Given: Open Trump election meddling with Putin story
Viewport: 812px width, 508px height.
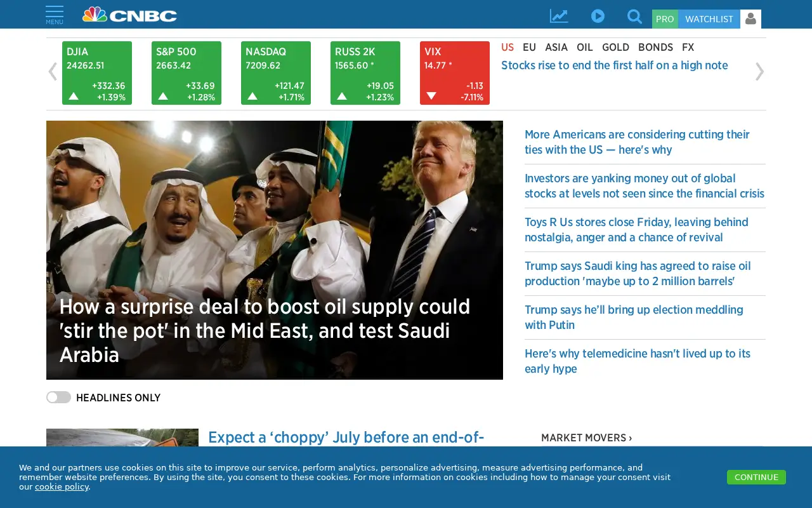Looking at the screenshot, I should click(634, 317).
